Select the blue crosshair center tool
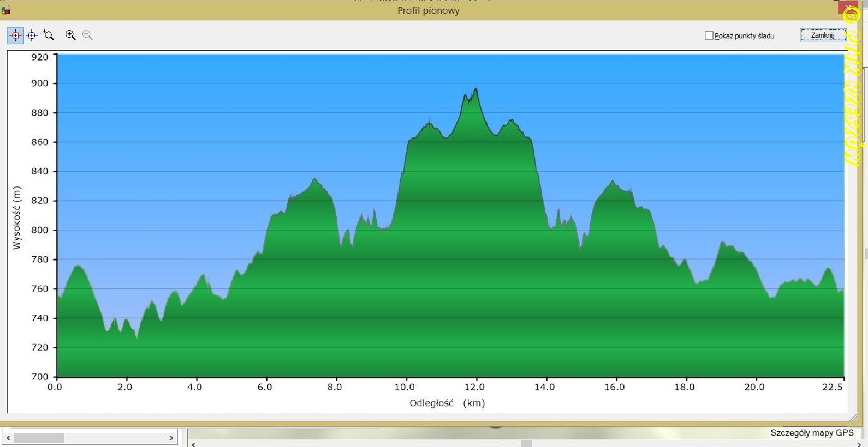 [x=32, y=36]
